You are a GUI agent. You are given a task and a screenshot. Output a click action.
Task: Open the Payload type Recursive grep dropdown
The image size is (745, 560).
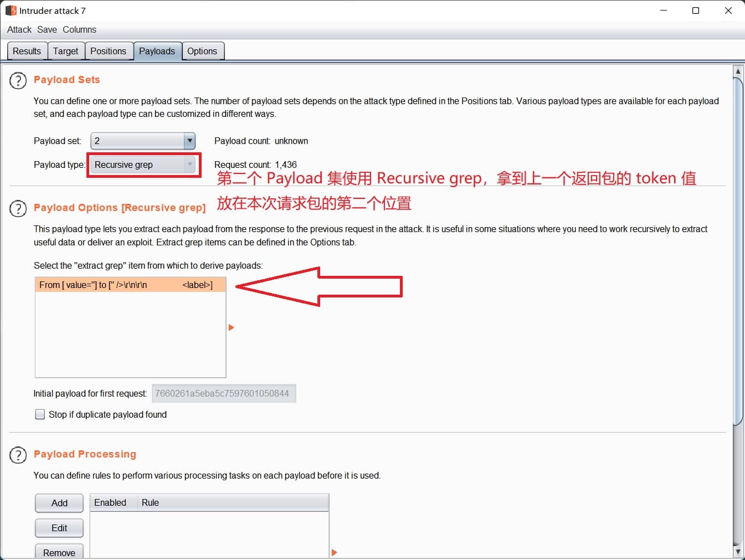click(x=189, y=165)
